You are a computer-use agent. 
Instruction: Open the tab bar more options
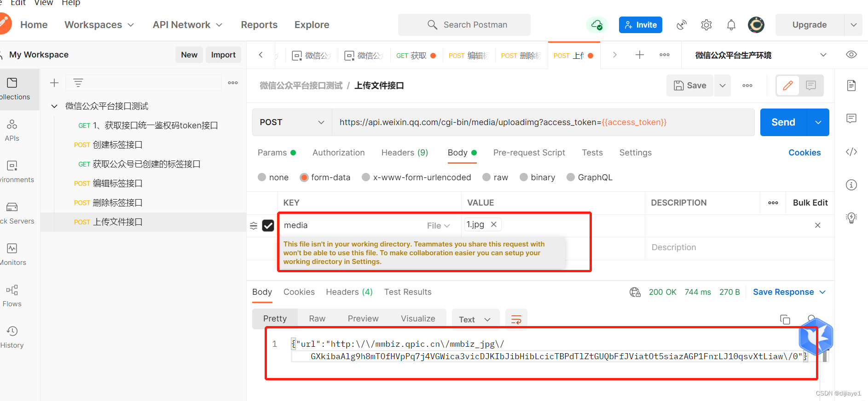tap(665, 55)
